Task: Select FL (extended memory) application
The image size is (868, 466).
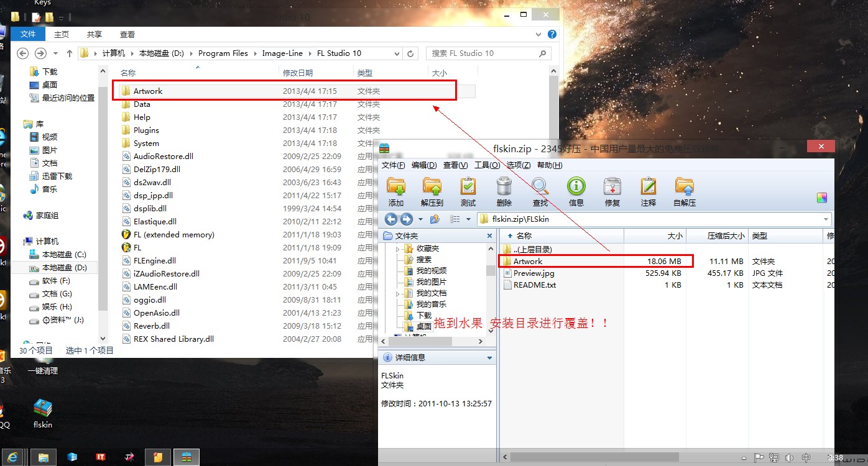Action: [x=173, y=235]
